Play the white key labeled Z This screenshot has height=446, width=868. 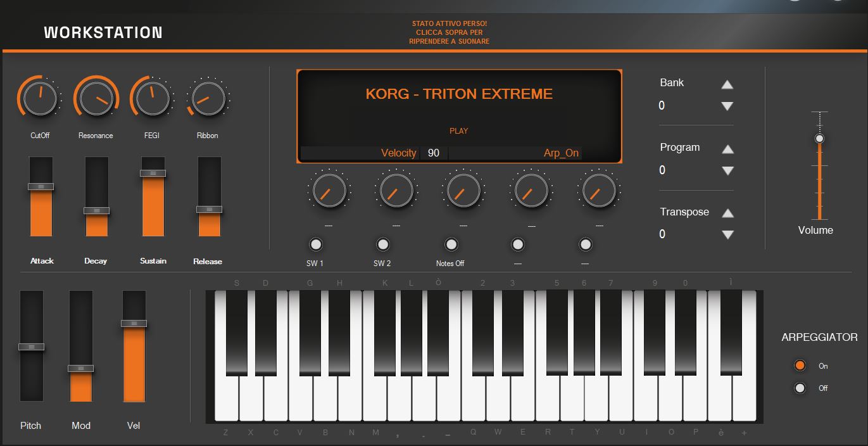click(x=226, y=399)
